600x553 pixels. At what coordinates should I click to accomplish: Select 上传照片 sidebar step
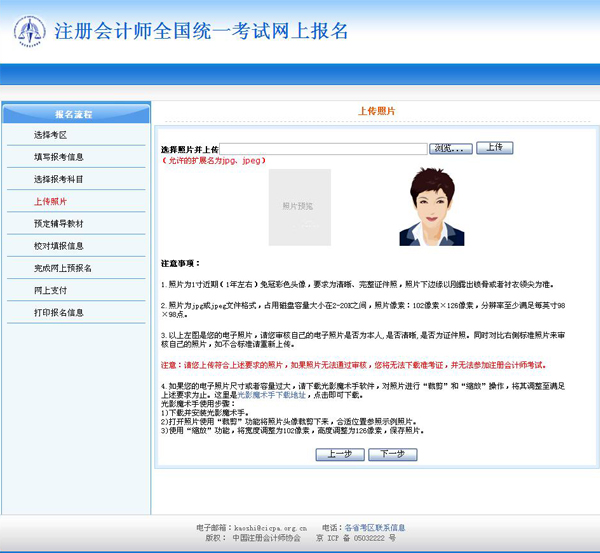coord(51,202)
